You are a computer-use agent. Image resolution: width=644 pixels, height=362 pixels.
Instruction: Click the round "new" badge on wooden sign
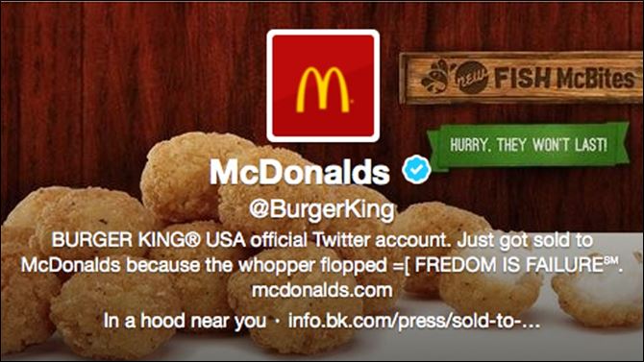pos(472,77)
